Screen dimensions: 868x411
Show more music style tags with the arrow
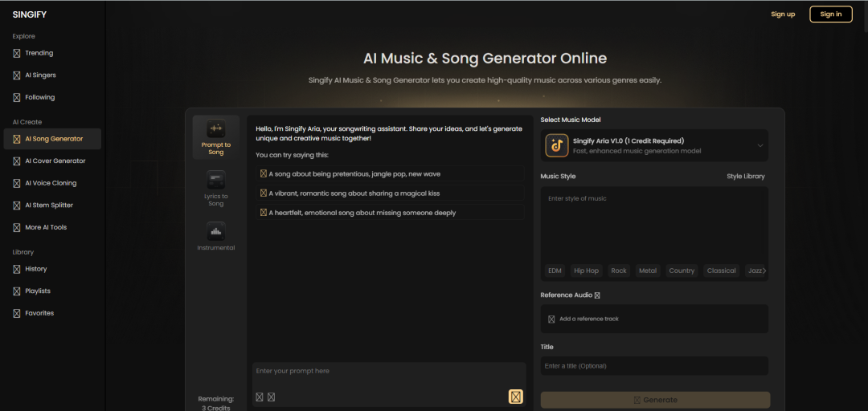764,271
